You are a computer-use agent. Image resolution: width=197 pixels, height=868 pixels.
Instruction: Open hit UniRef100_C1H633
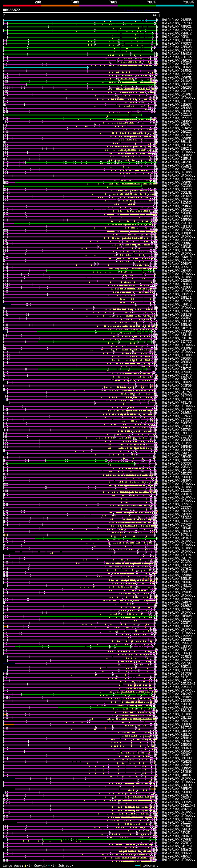coord(176,531)
